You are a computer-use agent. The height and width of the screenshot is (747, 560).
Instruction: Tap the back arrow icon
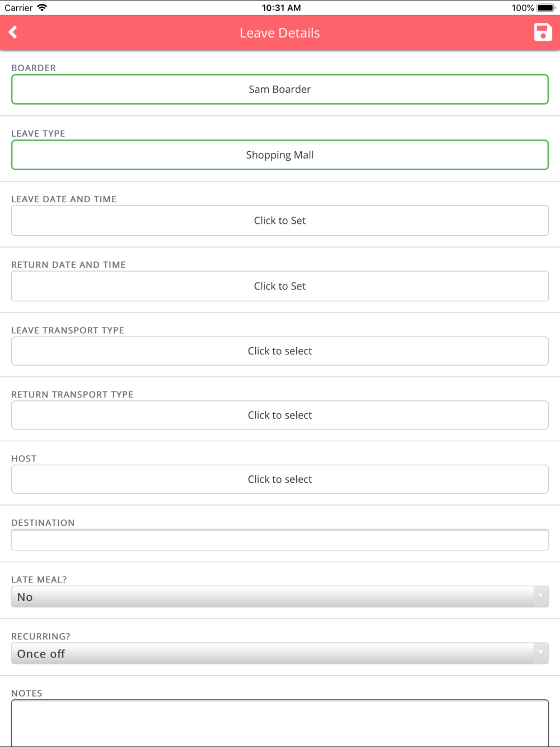13,32
